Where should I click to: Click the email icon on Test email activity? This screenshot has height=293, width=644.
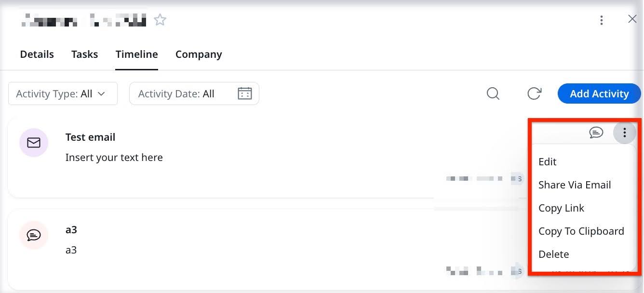point(34,143)
